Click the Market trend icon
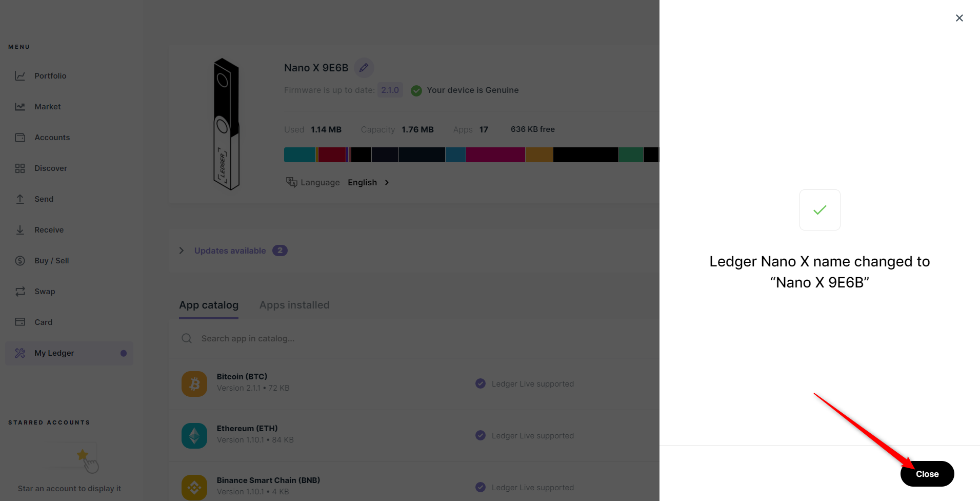The width and height of the screenshot is (980, 501). [x=20, y=107]
